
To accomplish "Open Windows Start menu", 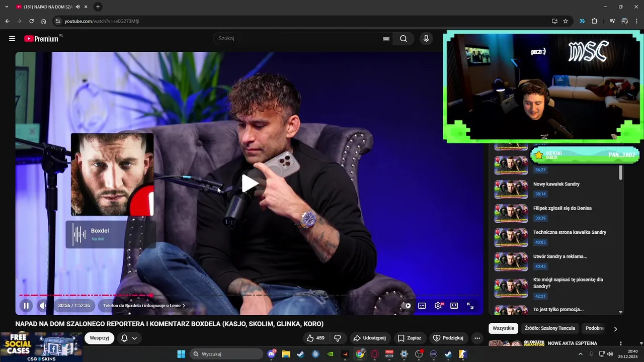I will (181, 354).
